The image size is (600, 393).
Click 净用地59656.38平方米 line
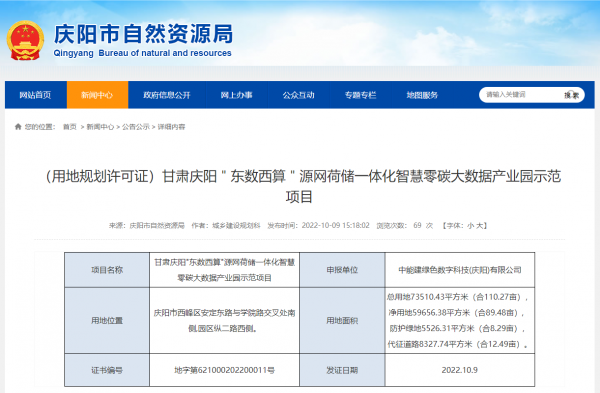457,313
